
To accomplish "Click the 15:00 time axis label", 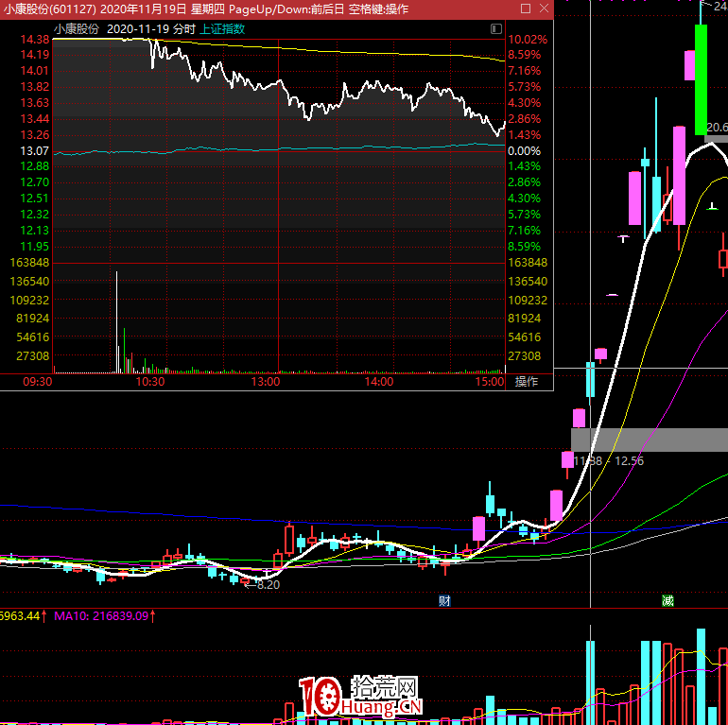I will click(x=490, y=382).
